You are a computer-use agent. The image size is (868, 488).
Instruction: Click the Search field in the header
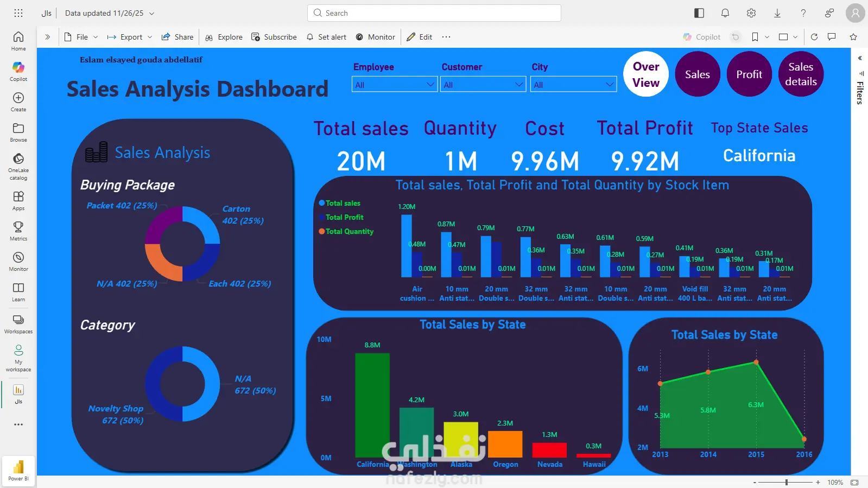pyautogui.click(x=434, y=13)
